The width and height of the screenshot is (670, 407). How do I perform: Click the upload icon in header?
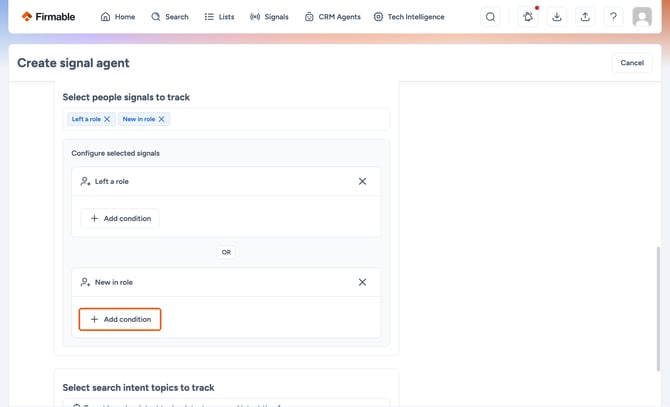pyautogui.click(x=585, y=17)
